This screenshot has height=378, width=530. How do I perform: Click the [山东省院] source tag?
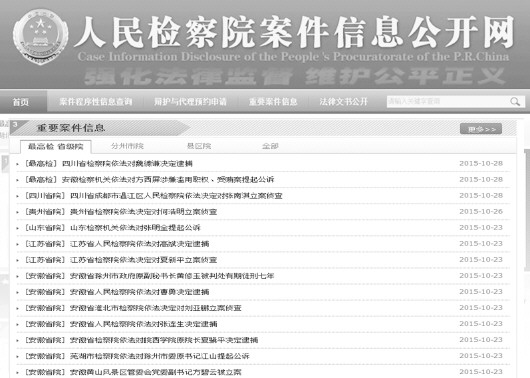pos(45,228)
